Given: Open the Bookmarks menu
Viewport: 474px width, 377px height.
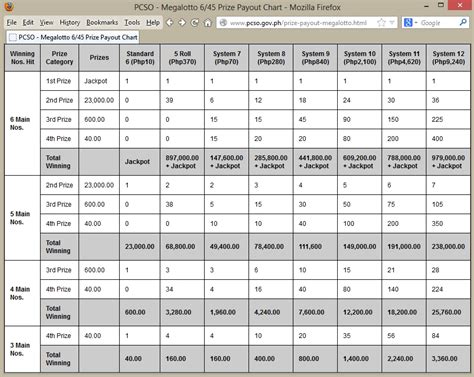Looking at the screenshot, I should [x=102, y=22].
